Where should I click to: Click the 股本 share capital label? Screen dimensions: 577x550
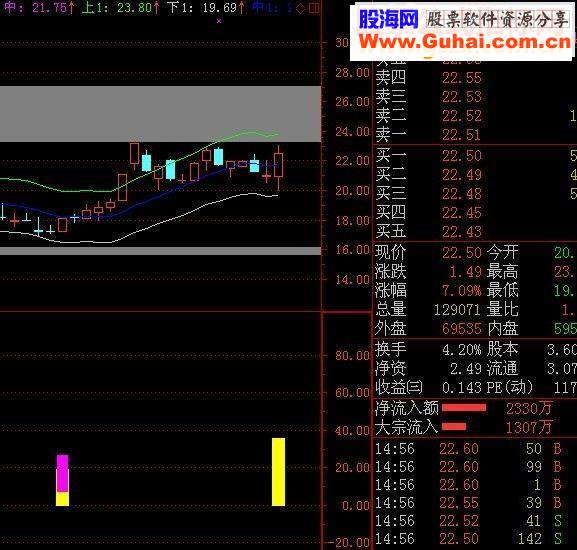[x=503, y=349]
